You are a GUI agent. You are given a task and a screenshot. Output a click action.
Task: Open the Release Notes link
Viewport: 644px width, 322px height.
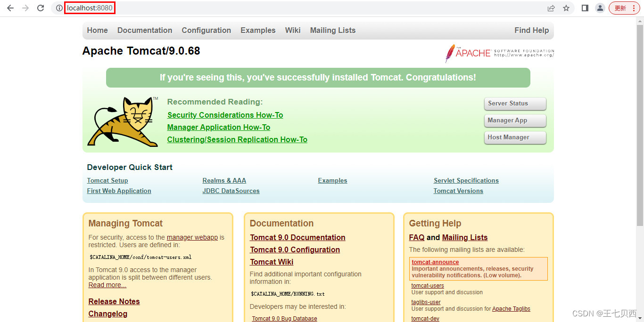(114, 301)
